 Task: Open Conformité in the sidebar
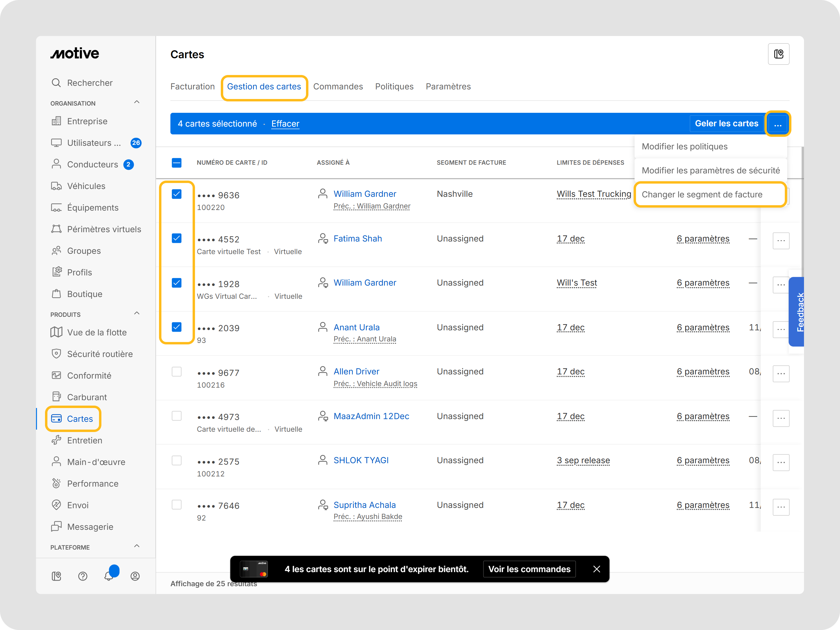[x=81, y=376]
